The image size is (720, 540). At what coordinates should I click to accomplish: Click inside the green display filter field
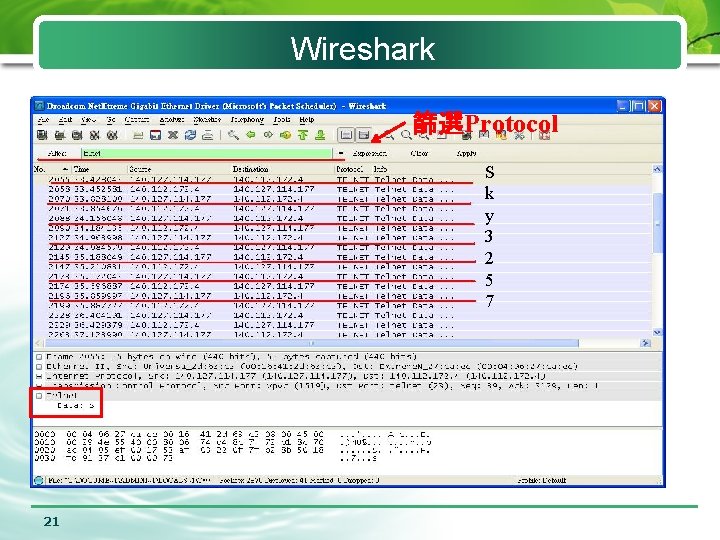206,153
